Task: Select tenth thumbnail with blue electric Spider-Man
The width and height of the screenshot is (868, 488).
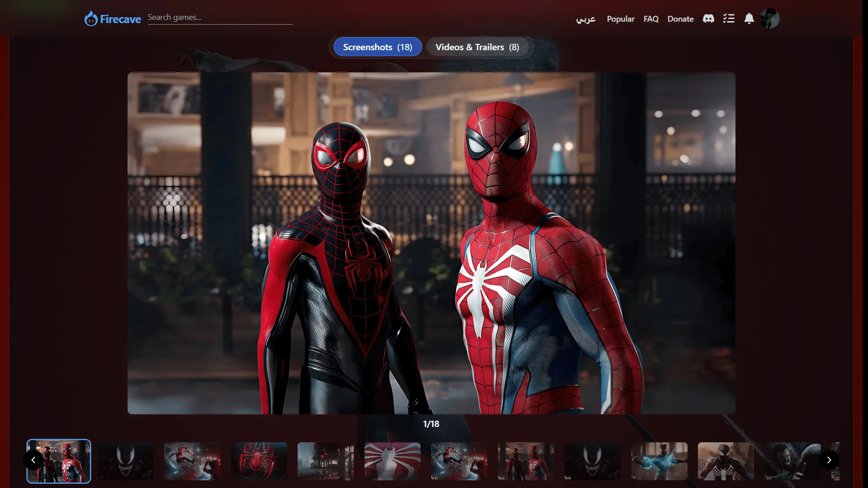Action: pyautogui.click(x=659, y=461)
